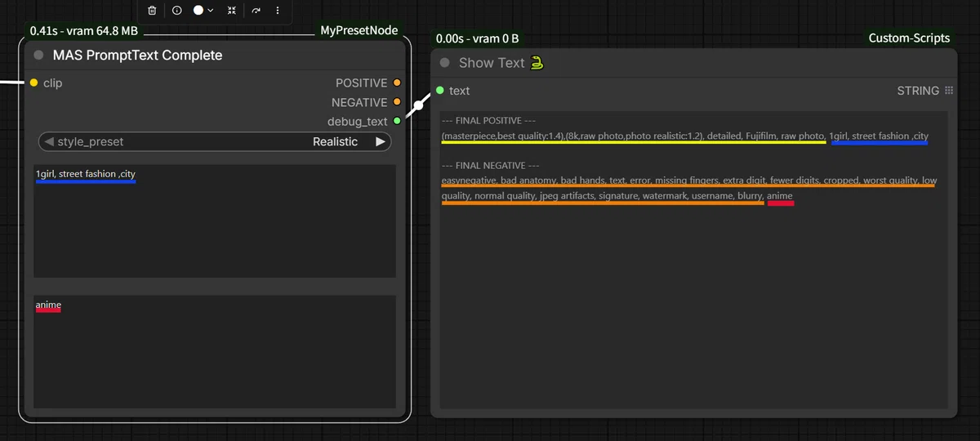Click the STRING output grid icon
This screenshot has width=980, height=441.
click(x=949, y=91)
